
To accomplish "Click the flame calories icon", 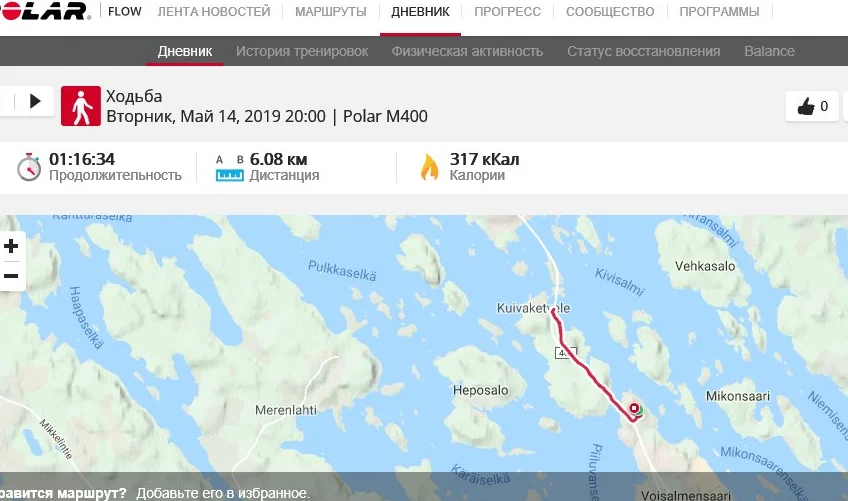I will [430, 167].
